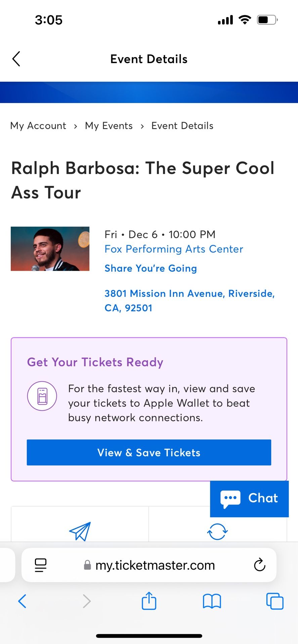298x644 pixels.
Task: Tap the Ralph Barbosa event photo
Action: (x=50, y=248)
